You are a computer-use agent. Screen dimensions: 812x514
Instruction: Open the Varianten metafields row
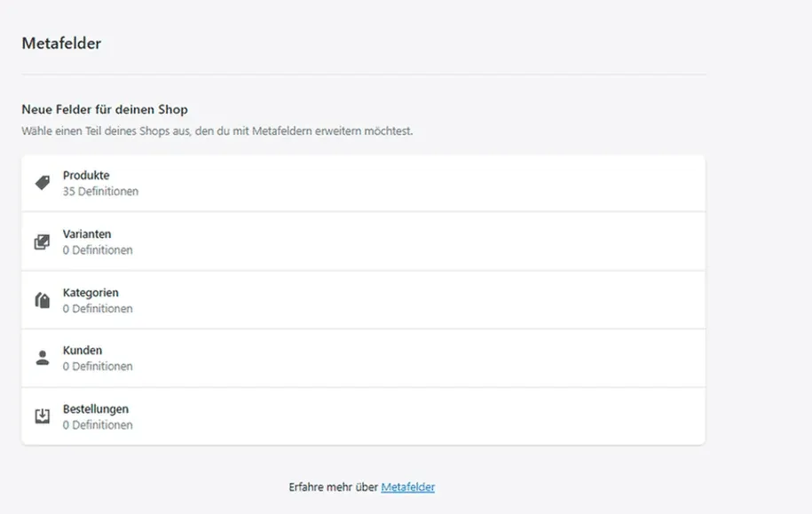pyautogui.click(x=87, y=234)
